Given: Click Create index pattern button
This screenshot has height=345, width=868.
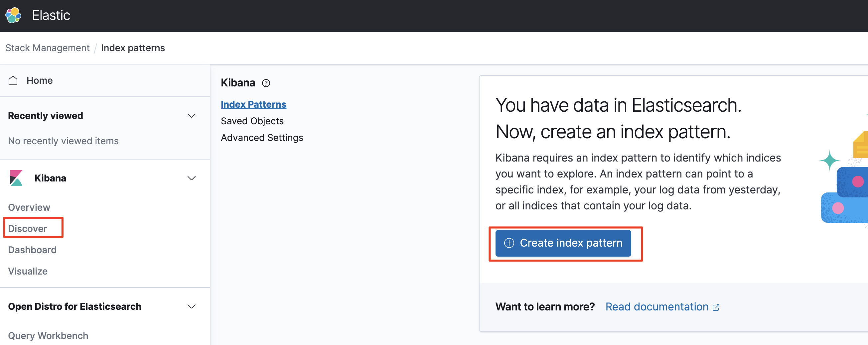Looking at the screenshot, I should pos(563,243).
